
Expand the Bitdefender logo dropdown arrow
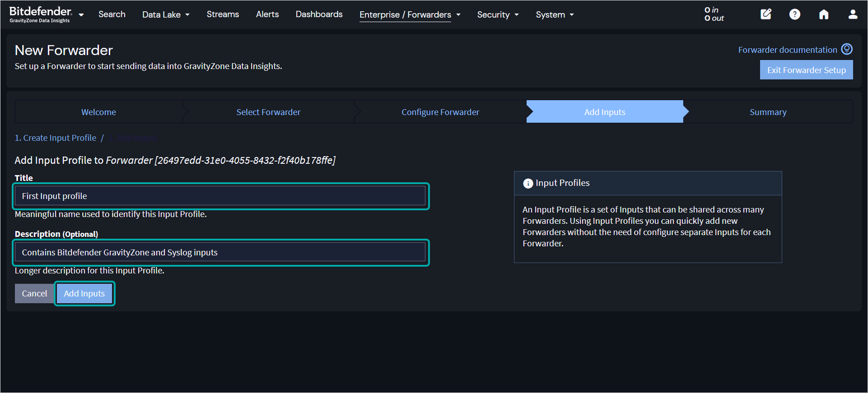(x=81, y=15)
